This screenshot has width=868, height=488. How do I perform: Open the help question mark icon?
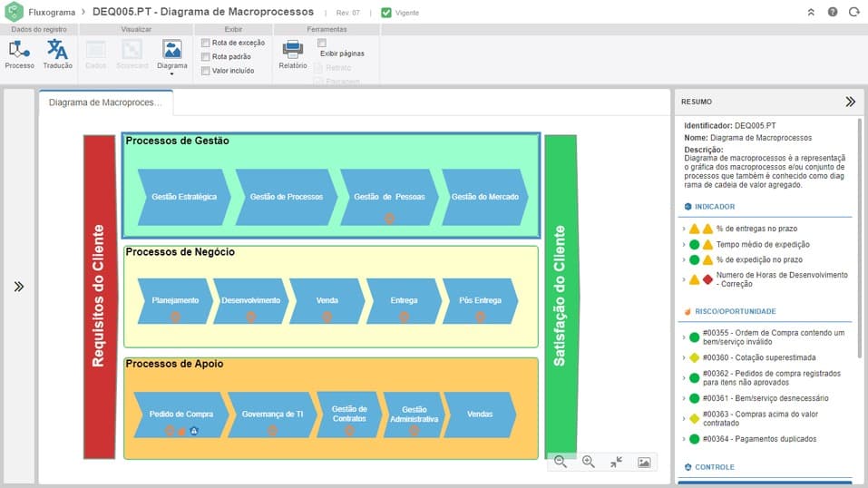pyautogui.click(x=832, y=12)
